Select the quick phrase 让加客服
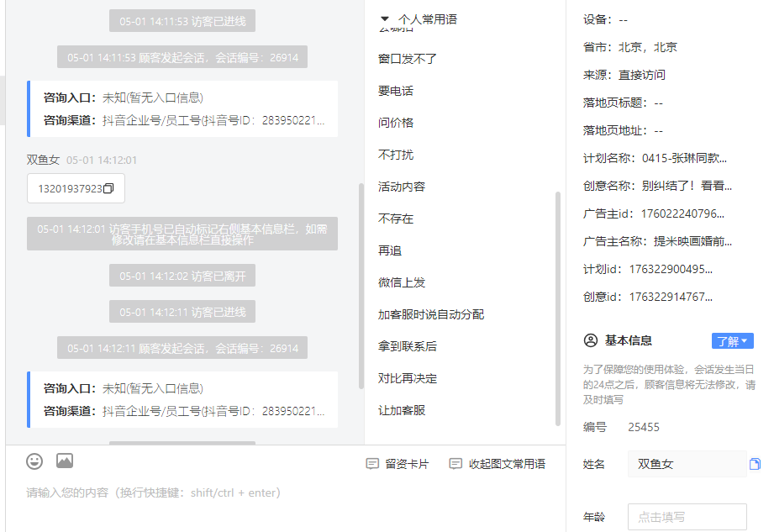774x532 pixels. 402,411
